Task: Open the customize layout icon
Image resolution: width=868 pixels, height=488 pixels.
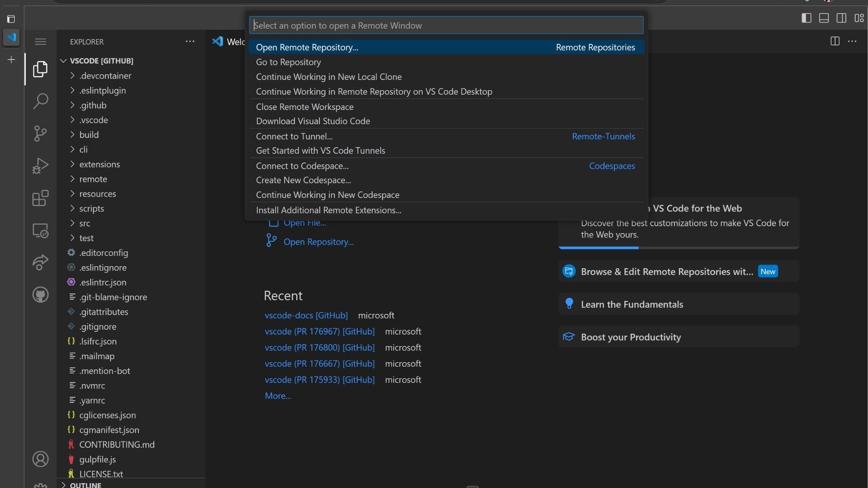Action: coord(859,18)
